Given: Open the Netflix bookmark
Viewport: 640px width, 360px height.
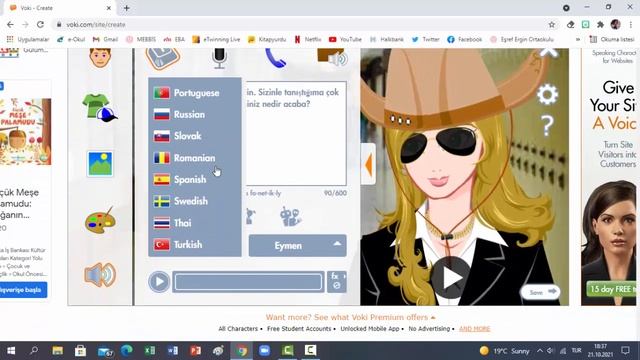Looking at the screenshot, I should (308, 40).
